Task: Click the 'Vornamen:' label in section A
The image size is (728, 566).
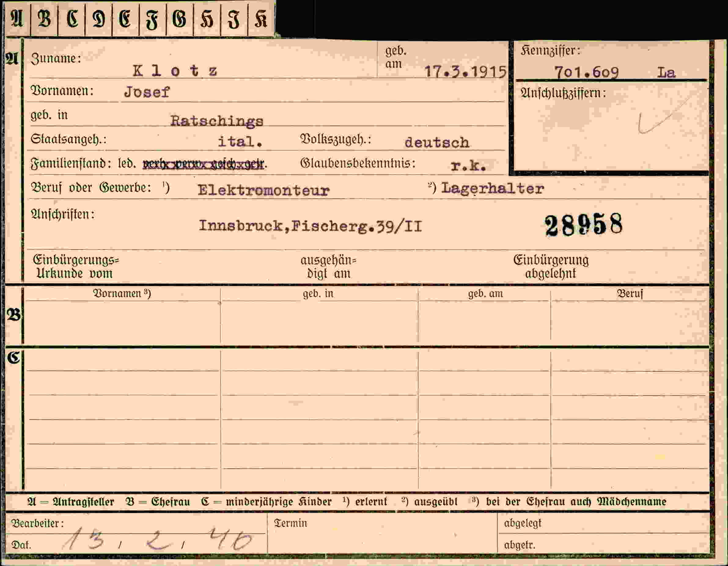Action: coord(62,91)
